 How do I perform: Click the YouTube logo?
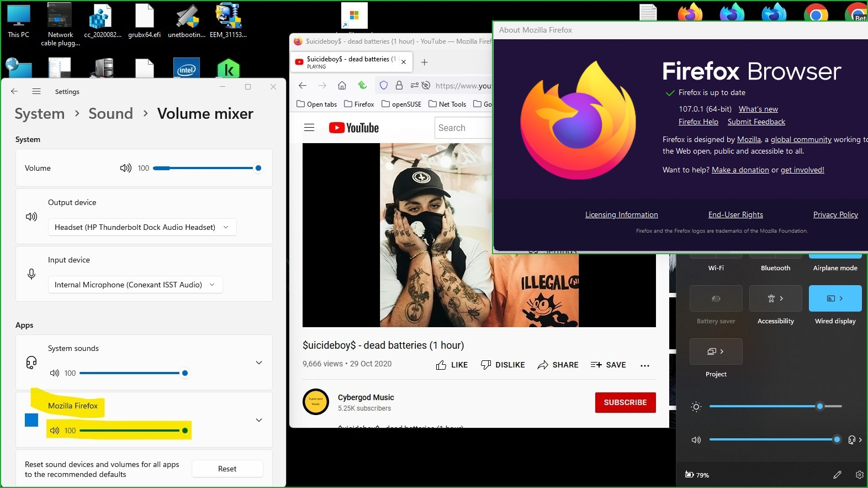pos(354,128)
